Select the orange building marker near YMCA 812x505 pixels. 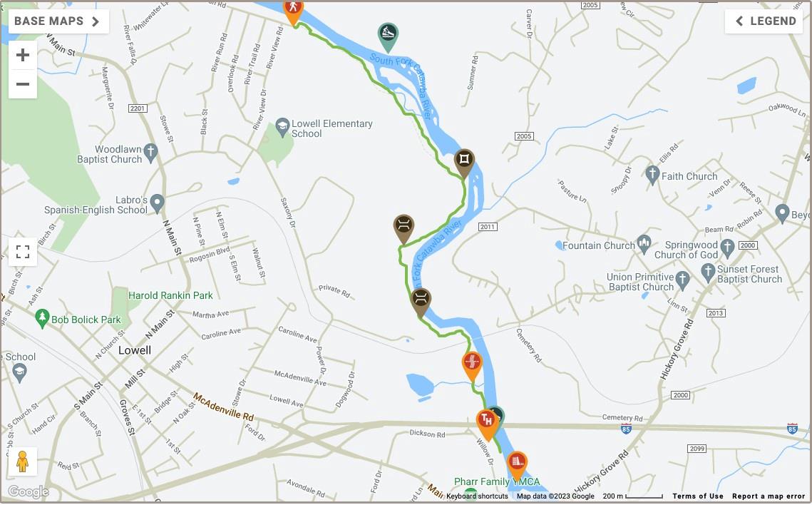[517, 464]
